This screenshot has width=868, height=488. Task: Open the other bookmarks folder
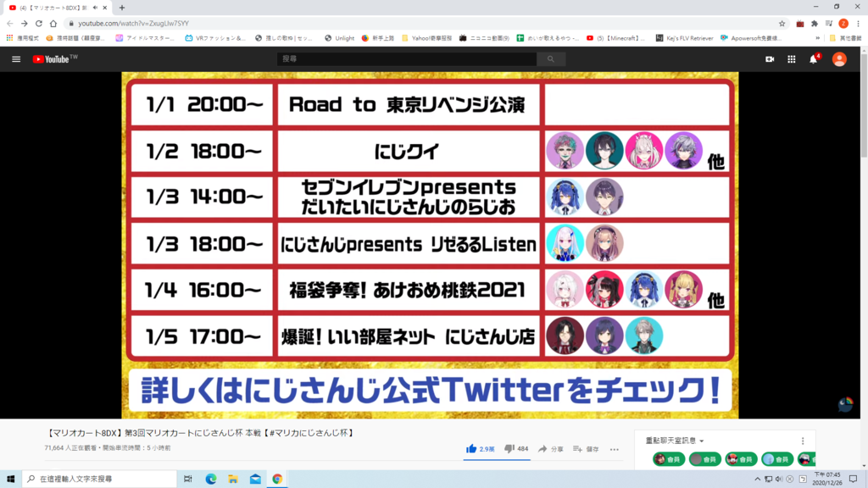(845, 38)
